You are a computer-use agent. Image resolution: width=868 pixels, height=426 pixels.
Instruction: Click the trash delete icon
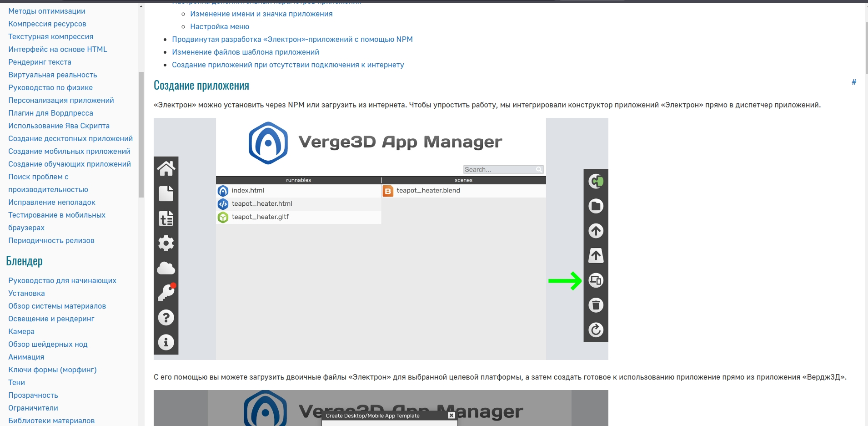[x=596, y=305]
